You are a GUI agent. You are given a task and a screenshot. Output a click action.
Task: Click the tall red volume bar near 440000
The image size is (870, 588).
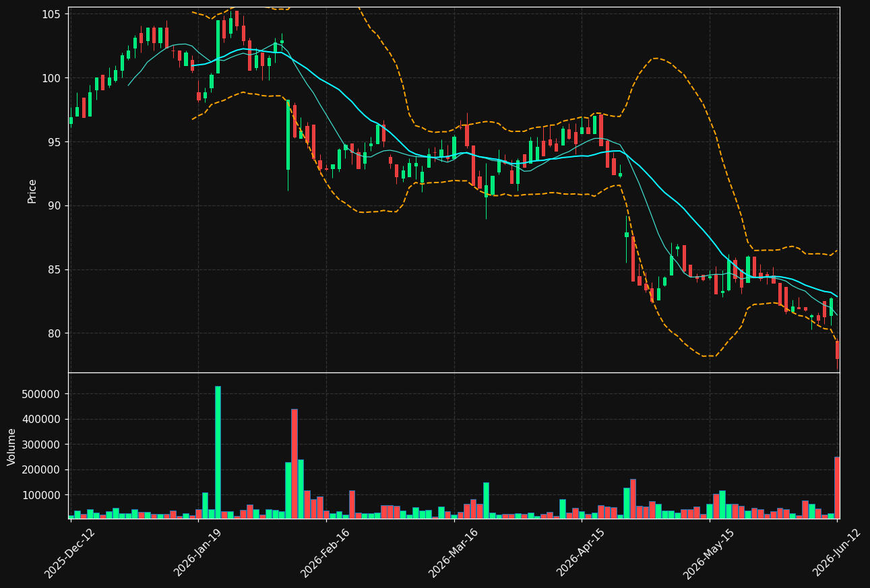[294, 463]
